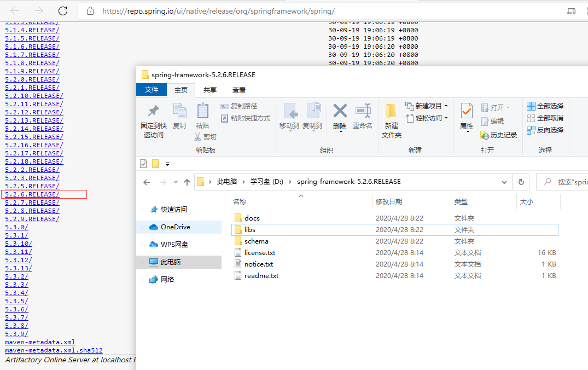This screenshot has width=588, height=370.
Task: Click Invert selection in ribbon
Action: 545,130
